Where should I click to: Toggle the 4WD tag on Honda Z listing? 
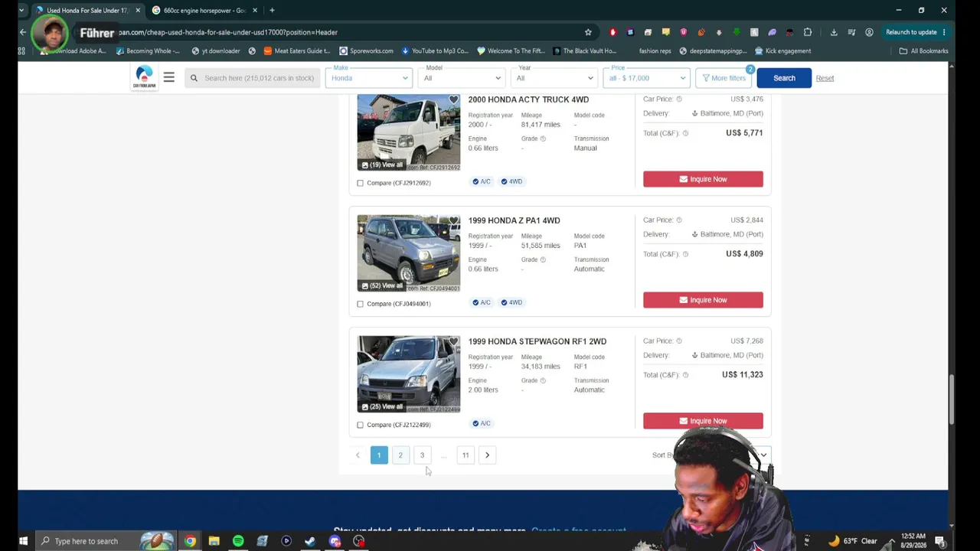click(x=511, y=302)
